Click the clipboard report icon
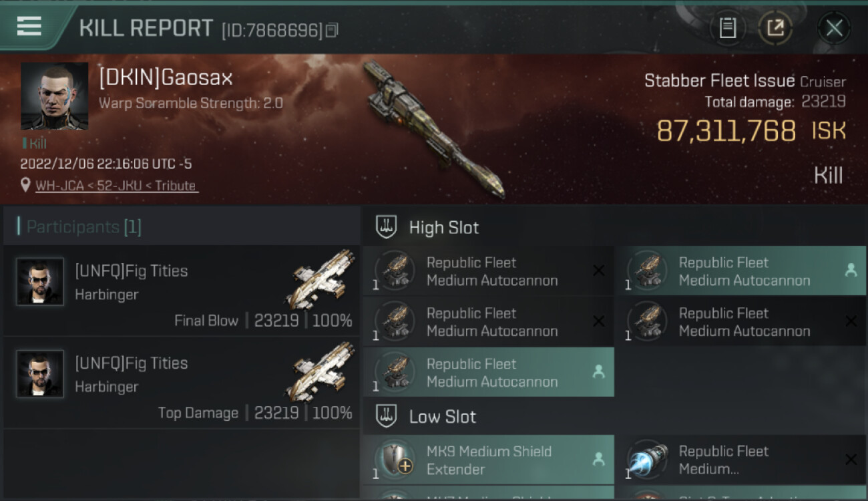 728,28
